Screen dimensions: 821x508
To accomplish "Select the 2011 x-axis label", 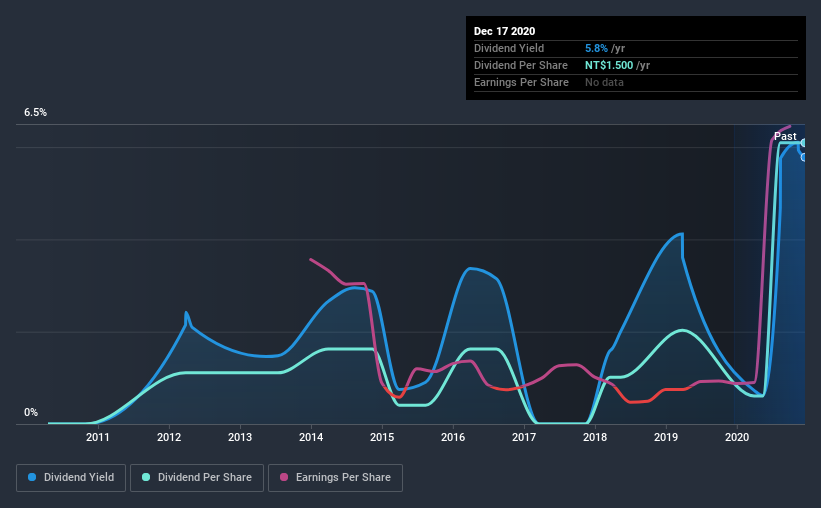I will (x=98, y=437).
